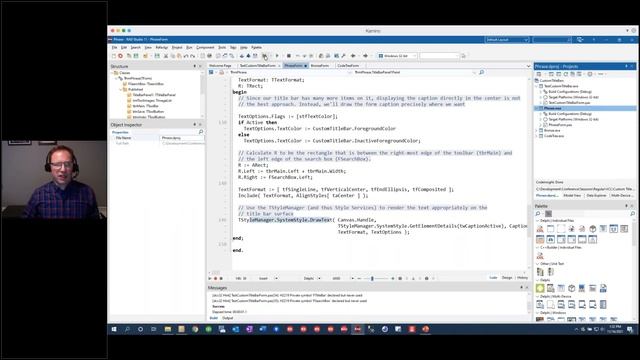The image size is (640, 360).
Task: Click the Model View tab under the Projects panel
Action: click(572, 196)
